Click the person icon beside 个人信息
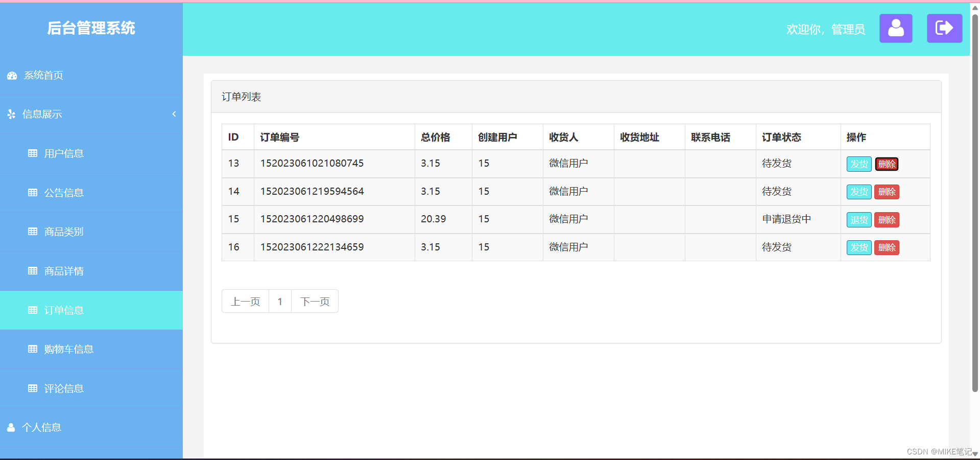This screenshot has height=460, width=980. click(11, 427)
